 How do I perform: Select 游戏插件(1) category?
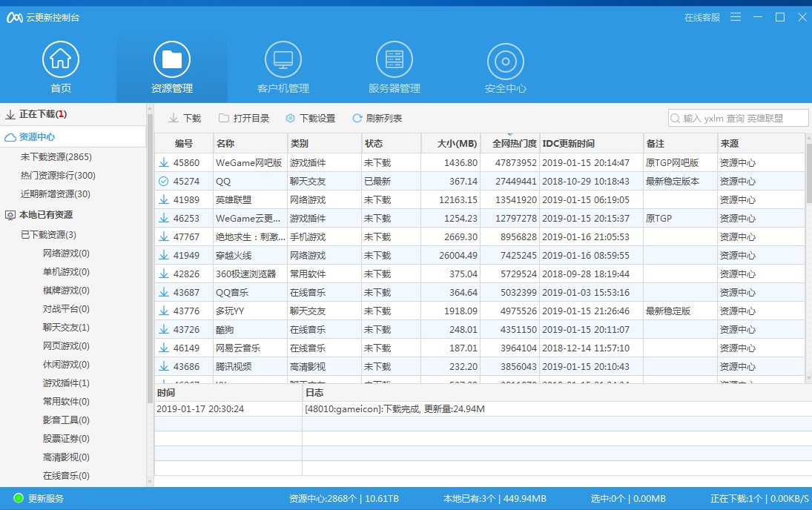66,383
